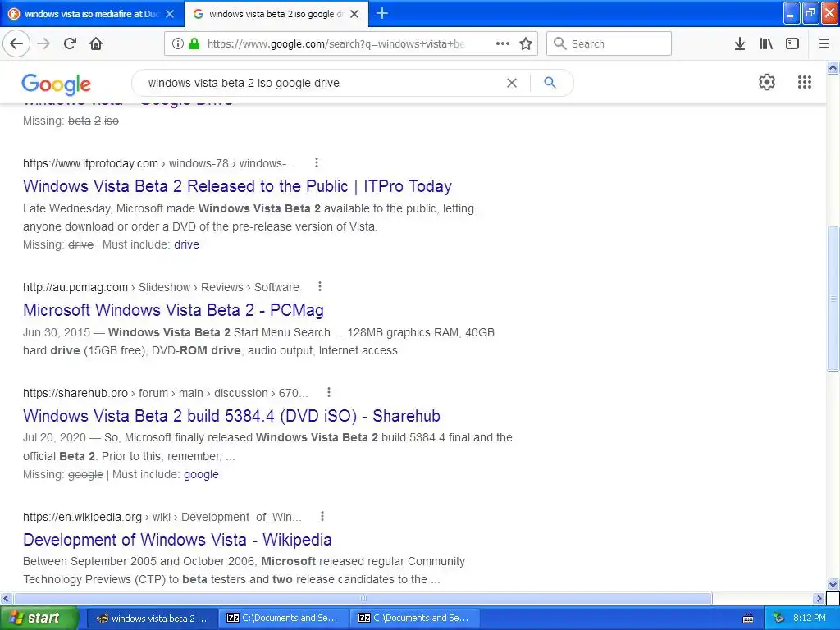Viewport: 840px width, 630px height.
Task: Click Must include drive link
Action: 186,244
